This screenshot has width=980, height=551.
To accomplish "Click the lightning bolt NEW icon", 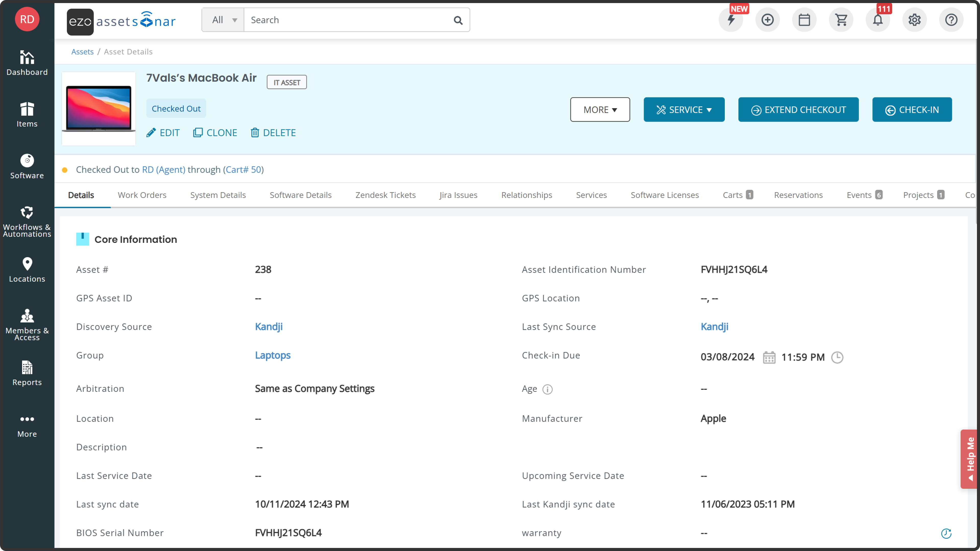I will pyautogui.click(x=731, y=20).
